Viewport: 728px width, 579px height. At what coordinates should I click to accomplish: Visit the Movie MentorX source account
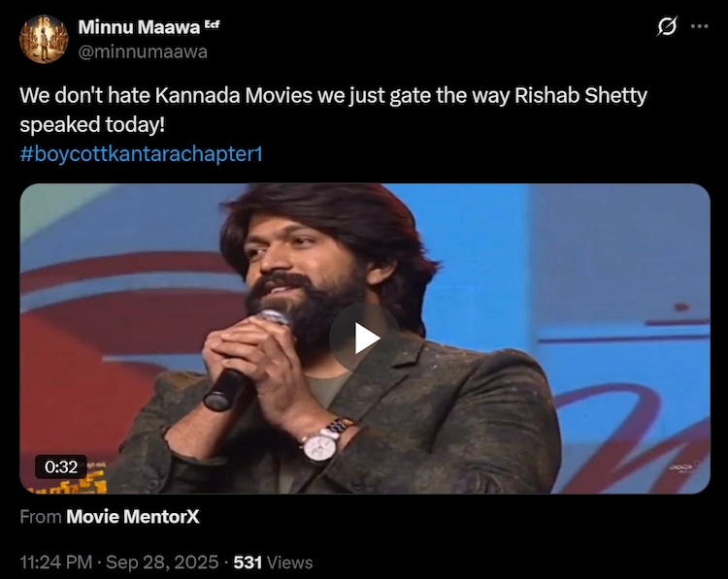133,516
